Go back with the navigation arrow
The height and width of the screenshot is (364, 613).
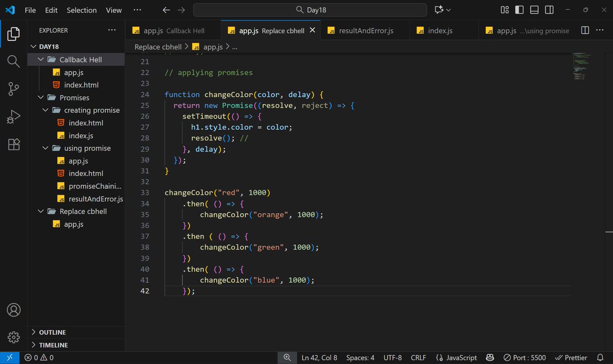[x=166, y=10]
